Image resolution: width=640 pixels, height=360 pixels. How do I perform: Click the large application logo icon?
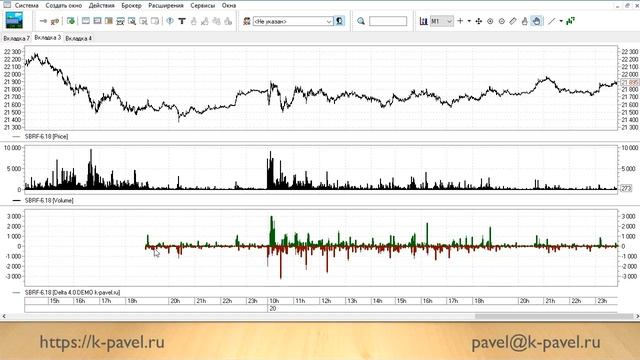tap(14, 20)
